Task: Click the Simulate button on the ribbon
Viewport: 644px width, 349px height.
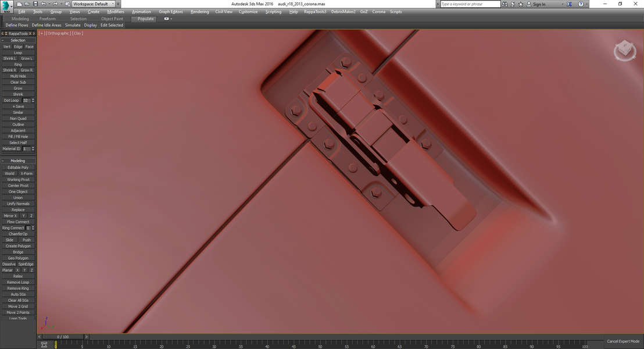Action: (x=73, y=25)
